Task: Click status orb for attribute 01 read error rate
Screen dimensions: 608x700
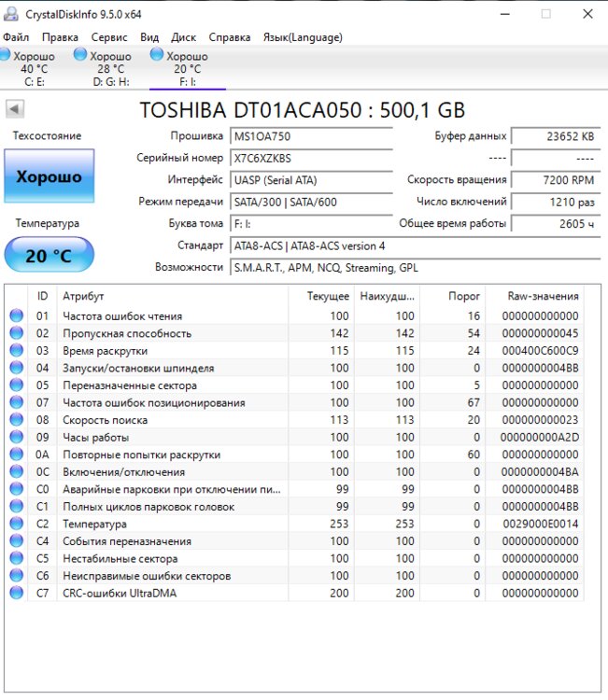Action: click(x=16, y=316)
